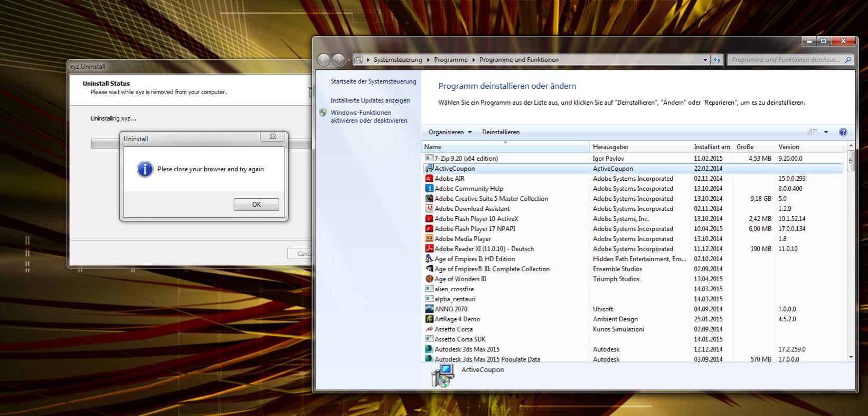
Task: Click the Programme breadcrumb
Action: pos(451,60)
